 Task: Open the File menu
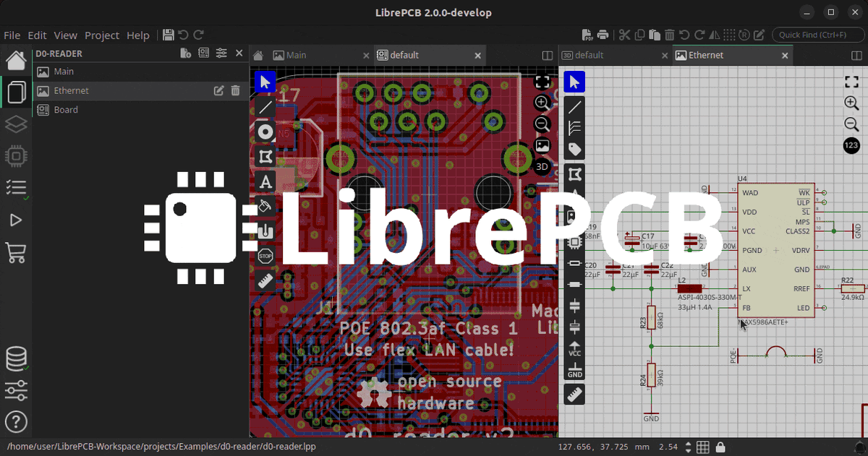pyautogui.click(x=12, y=35)
